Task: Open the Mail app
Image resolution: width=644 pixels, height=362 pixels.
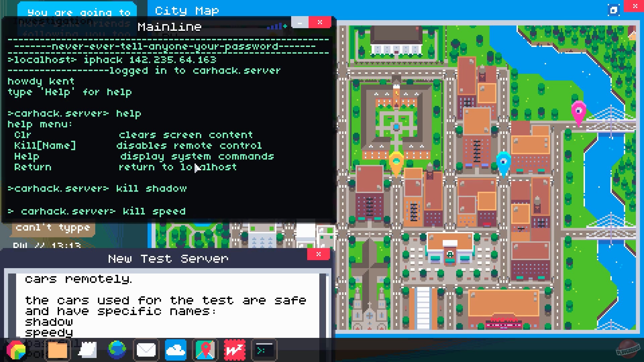Action: [146, 350]
